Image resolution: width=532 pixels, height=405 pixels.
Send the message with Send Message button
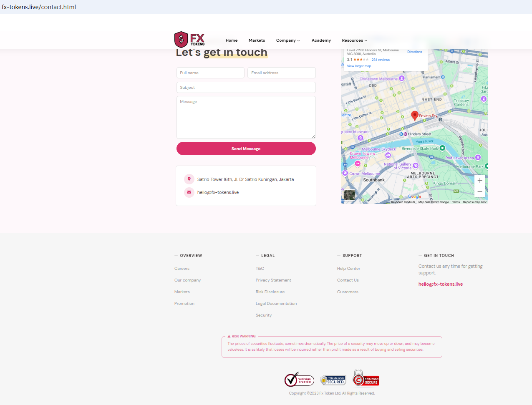(246, 148)
